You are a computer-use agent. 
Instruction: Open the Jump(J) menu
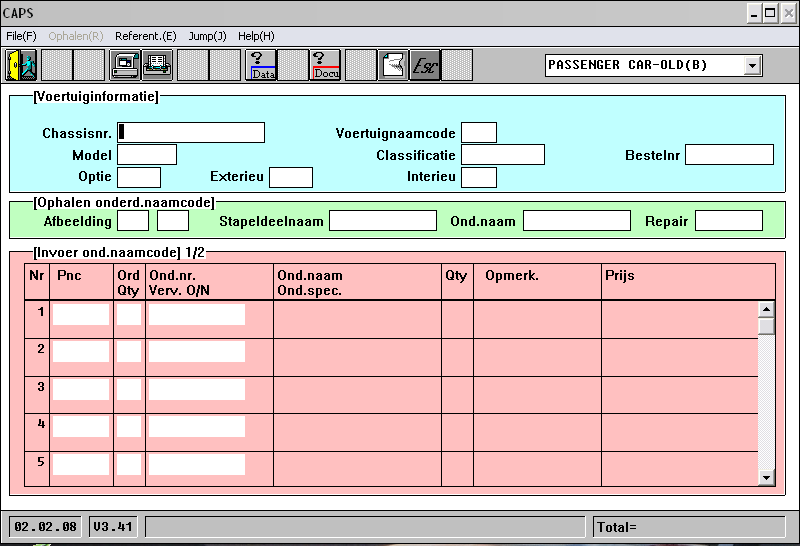pos(207,36)
